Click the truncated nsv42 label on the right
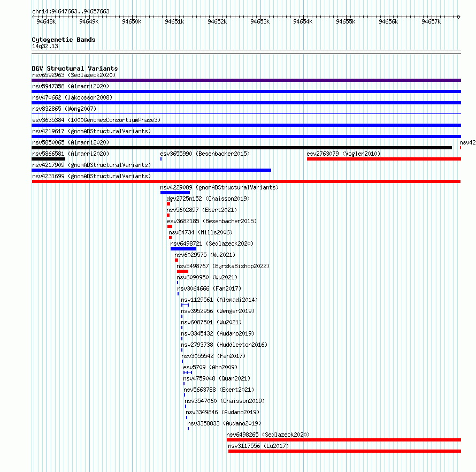Viewport: 476px width, 472px height. tap(467, 142)
